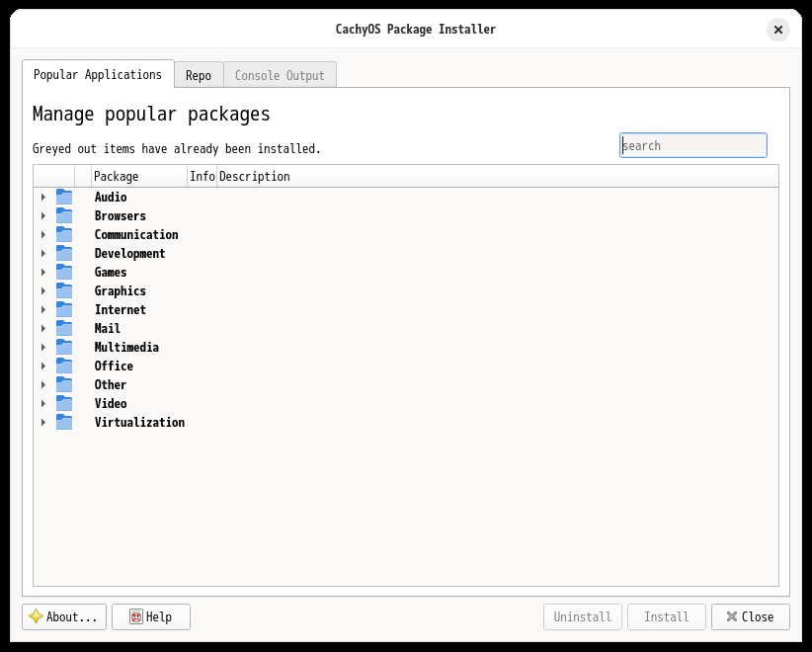Viewport: 812px width, 652px height.
Task: Click the Uninstall button
Action: [582, 616]
